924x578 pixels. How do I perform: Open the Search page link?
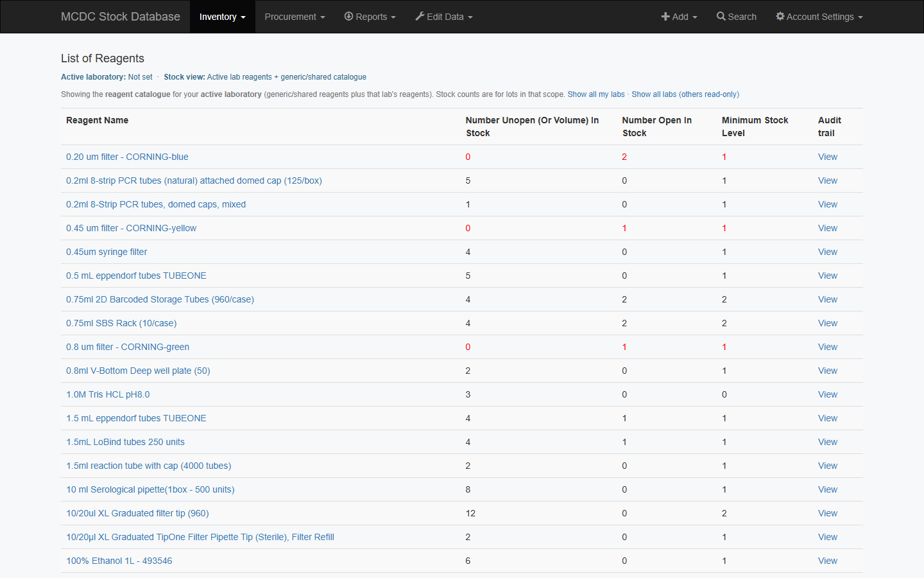737,17
